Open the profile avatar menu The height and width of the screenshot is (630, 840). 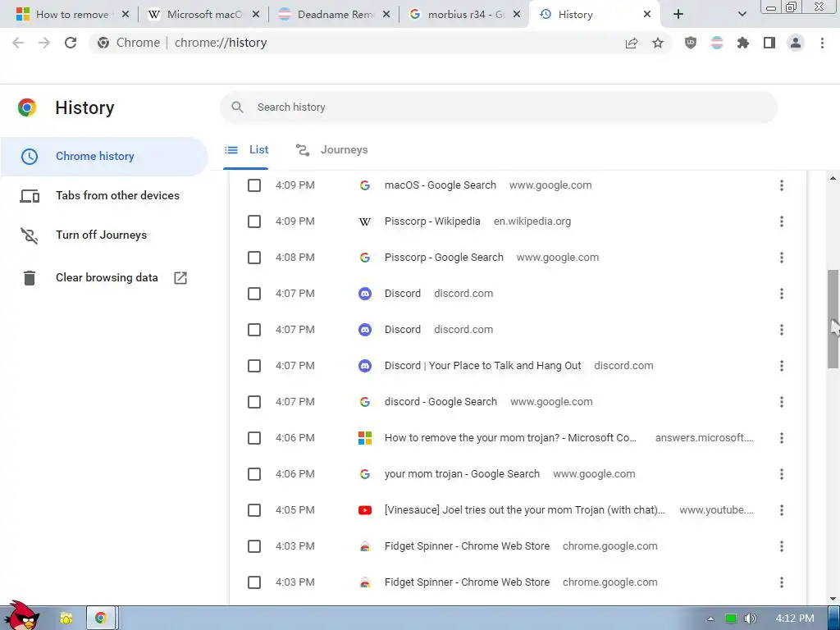pos(796,43)
